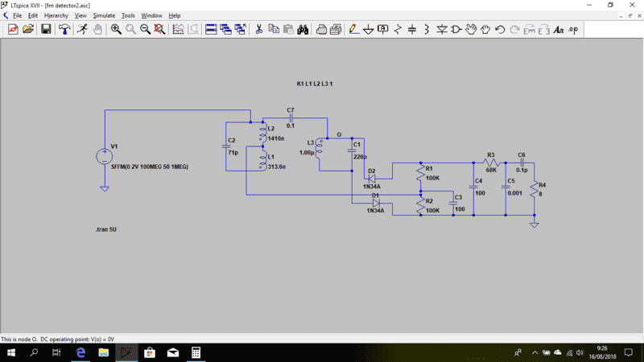Open the Windows Start menu
The width and height of the screenshot is (644, 362).
pos(11,352)
